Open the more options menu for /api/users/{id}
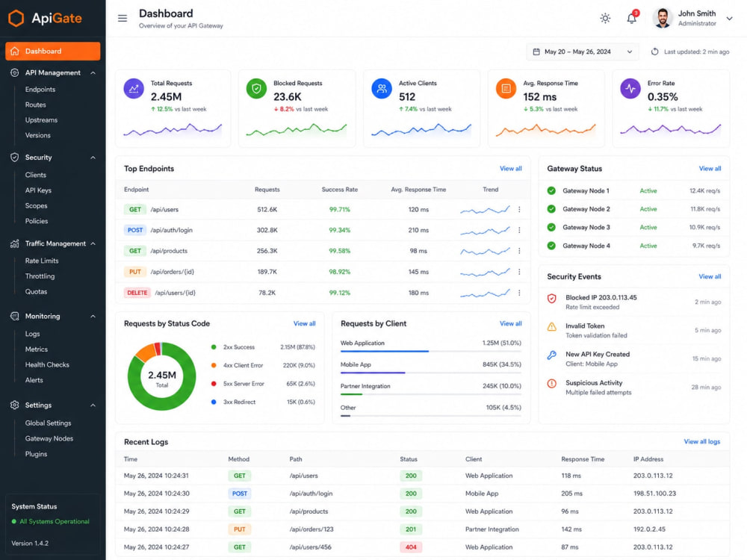This screenshot has height=560, width=747. click(519, 293)
